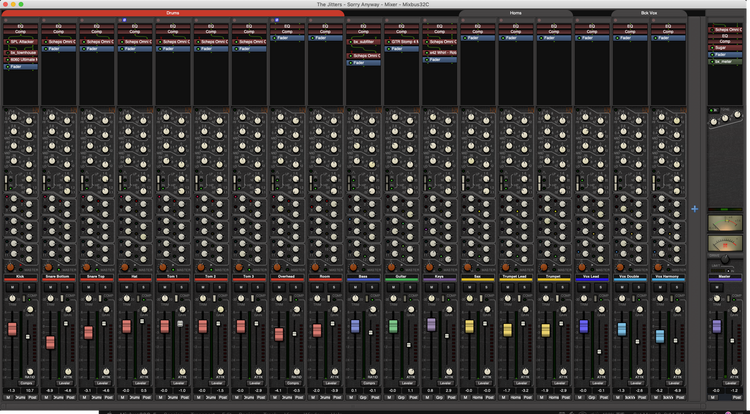
Task: Open the Leveler compressor mode on Guitar
Action: coord(407,383)
